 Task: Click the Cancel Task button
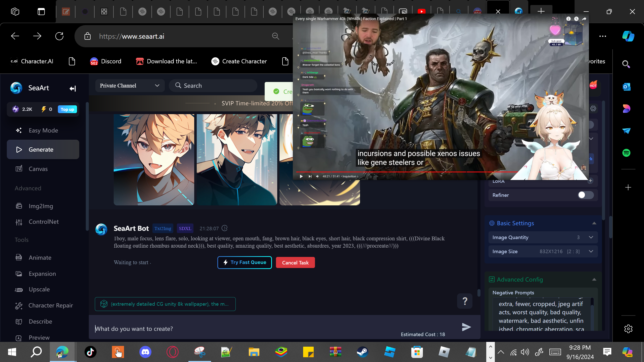coord(295,262)
